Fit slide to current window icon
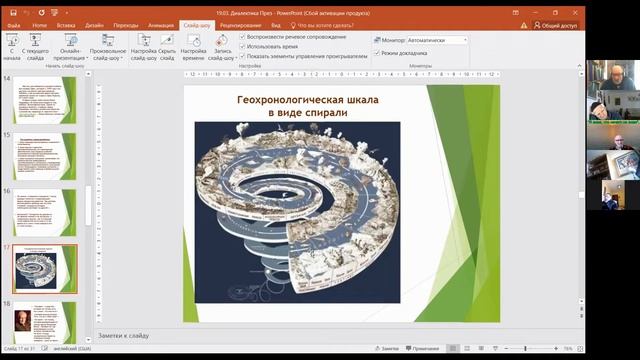 580,349
